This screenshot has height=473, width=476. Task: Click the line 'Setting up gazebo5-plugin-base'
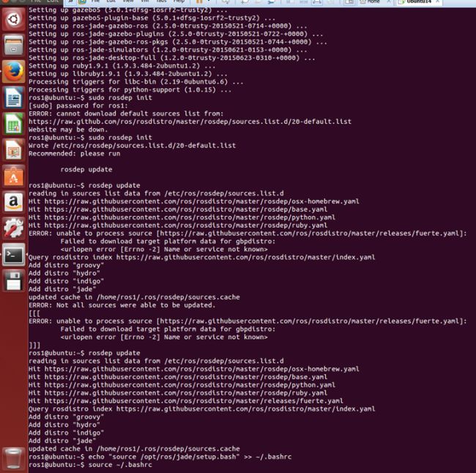coord(152,18)
